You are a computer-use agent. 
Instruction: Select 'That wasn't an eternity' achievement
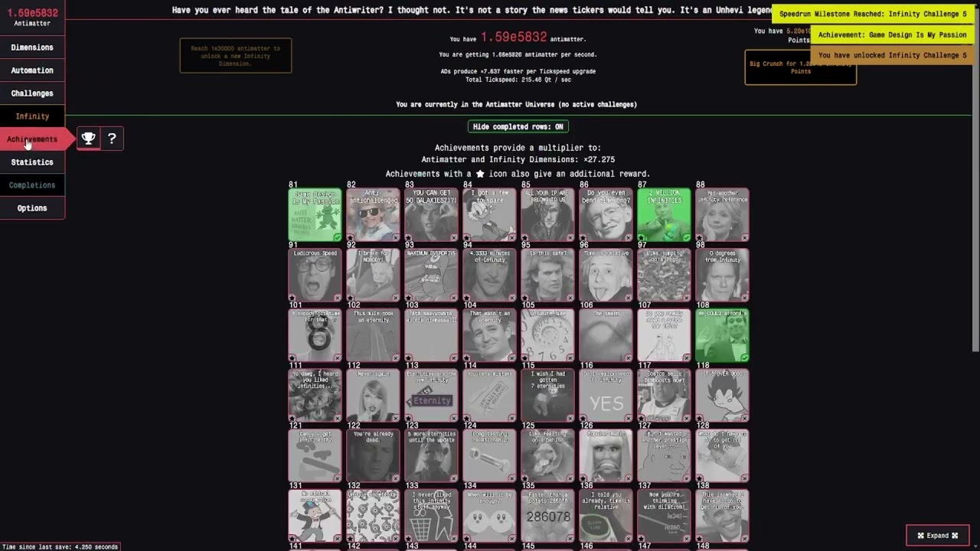point(489,336)
